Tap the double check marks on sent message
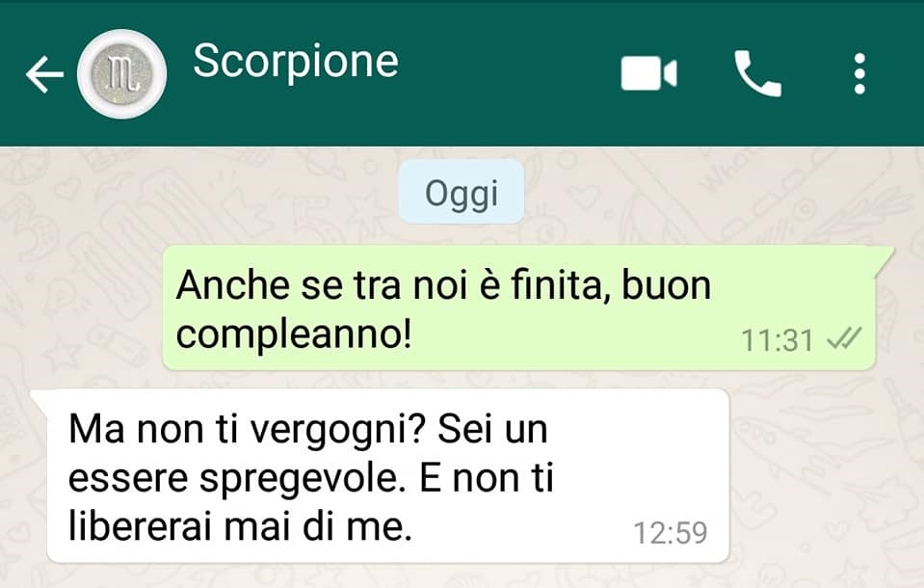Screen dimensions: 924x588 (844, 339)
